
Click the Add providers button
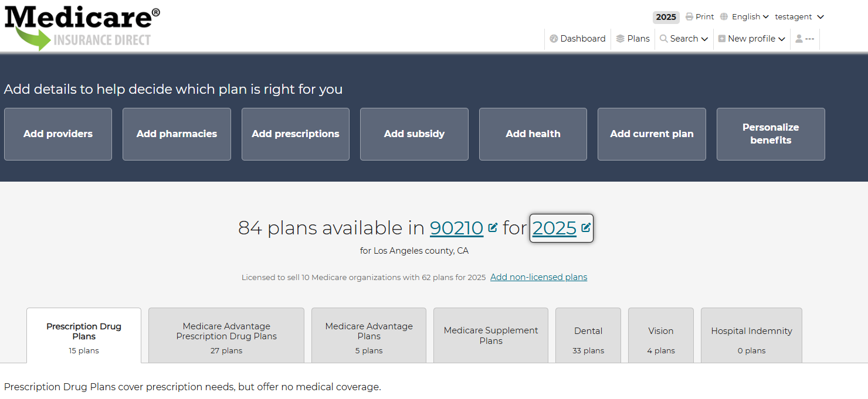click(58, 134)
